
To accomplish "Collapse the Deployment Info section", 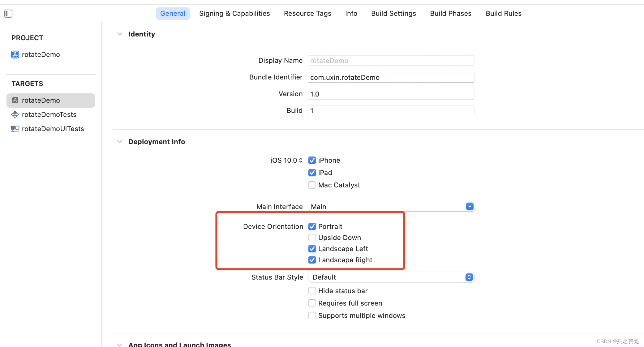I will 120,142.
